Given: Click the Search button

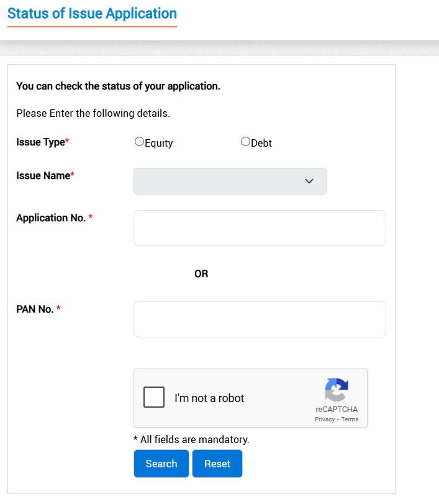Looking at the screenshot, I should (x=161, y=464).
